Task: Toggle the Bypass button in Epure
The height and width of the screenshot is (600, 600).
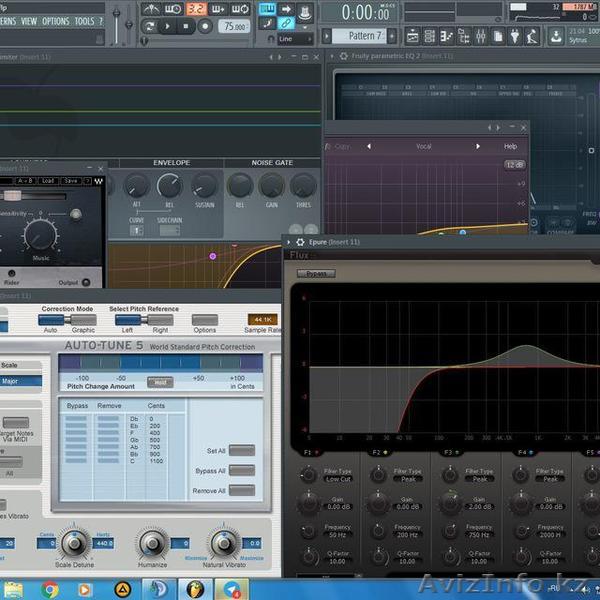Action: pyautogui.click(x=316, y=273)
